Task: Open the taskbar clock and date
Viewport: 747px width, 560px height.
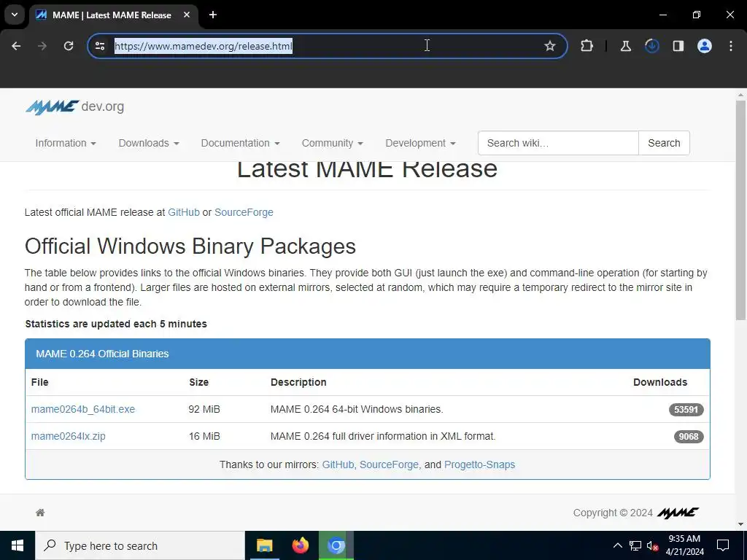Action: coord(684,545)
